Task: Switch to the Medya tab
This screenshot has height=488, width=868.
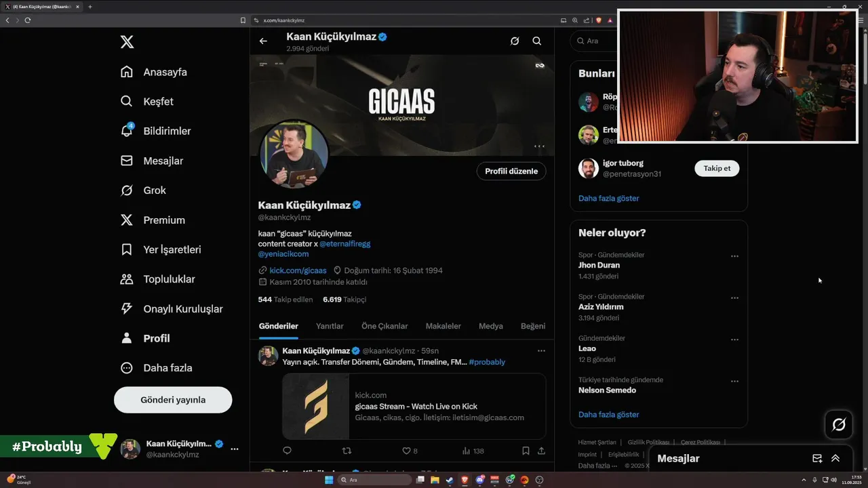Action: 491,326
